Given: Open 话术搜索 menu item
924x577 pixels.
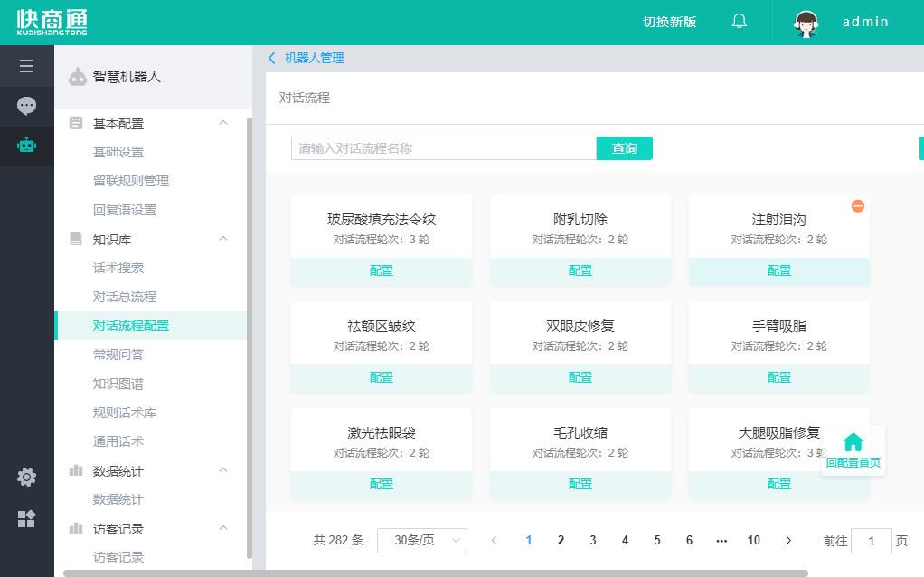Looking at the screenshot, I should point(118,268).
